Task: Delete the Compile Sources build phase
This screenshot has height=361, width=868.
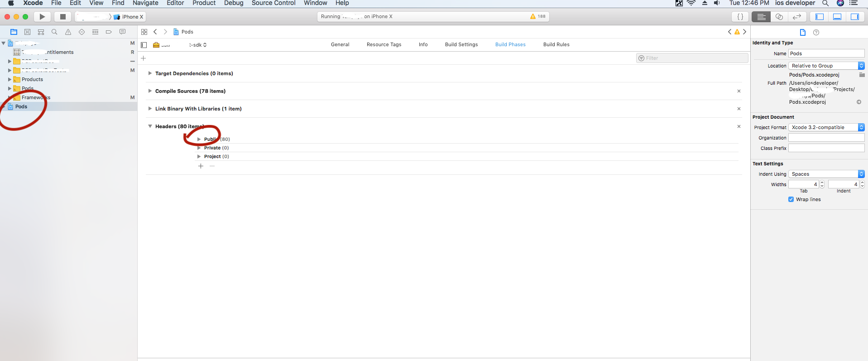Action: click(x=739, y=91)
